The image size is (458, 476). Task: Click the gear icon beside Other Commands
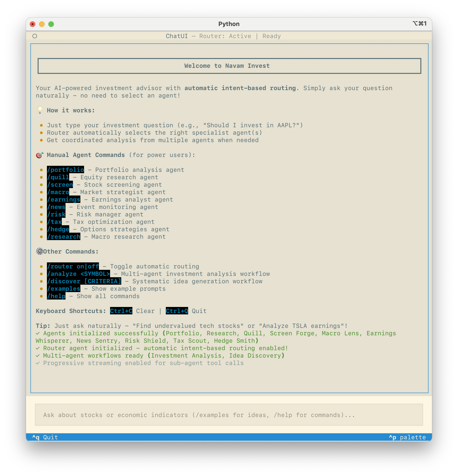(40, 251)
